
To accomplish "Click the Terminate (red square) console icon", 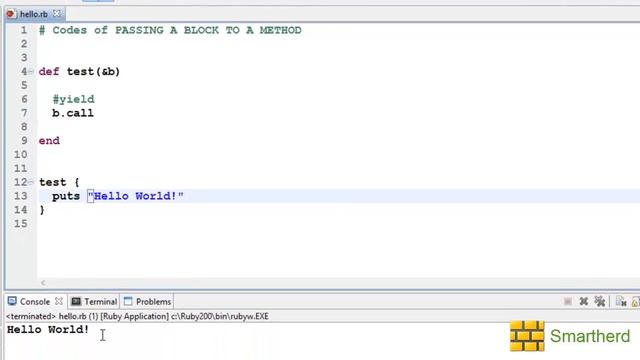I will [x=567, y=302].
